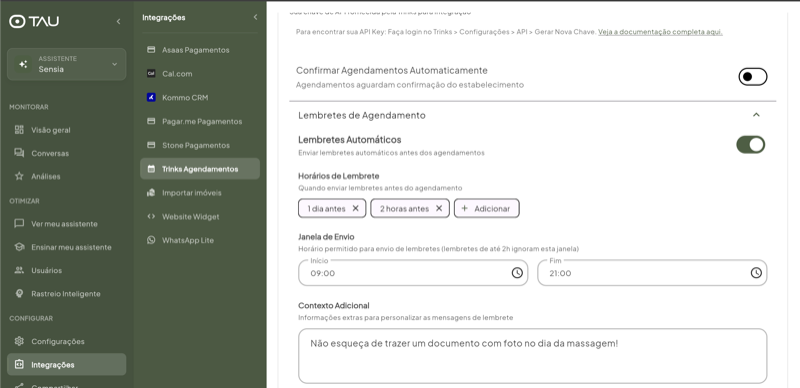Click the Asaas Pagamentos card icon
800x388 pixels.
click(x=151, y=50)
